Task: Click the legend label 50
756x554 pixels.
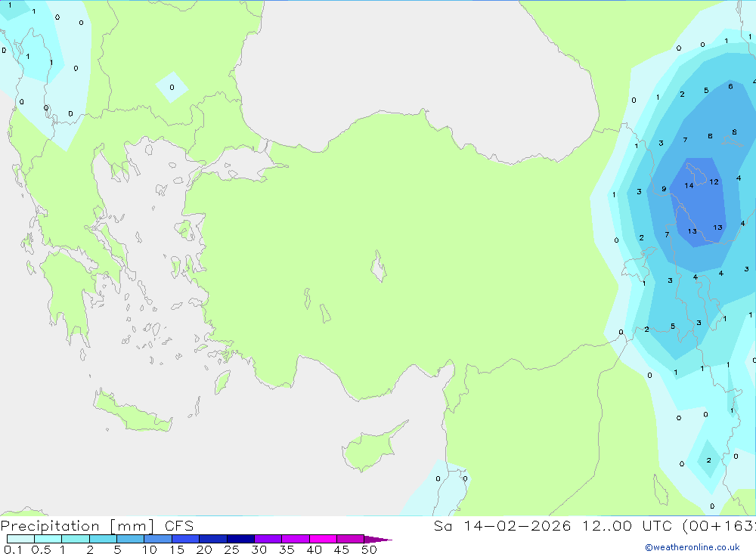Action: click(369, 549)
